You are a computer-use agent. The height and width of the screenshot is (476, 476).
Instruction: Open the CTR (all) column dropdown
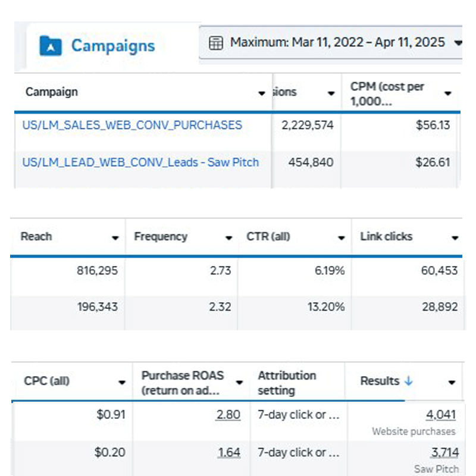pyautogui.click(x=341, y=238)
